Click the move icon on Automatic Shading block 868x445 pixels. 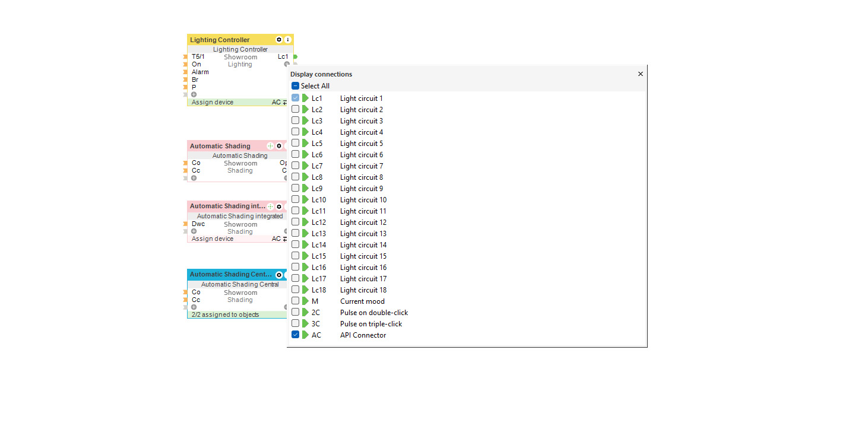[270, 146]
